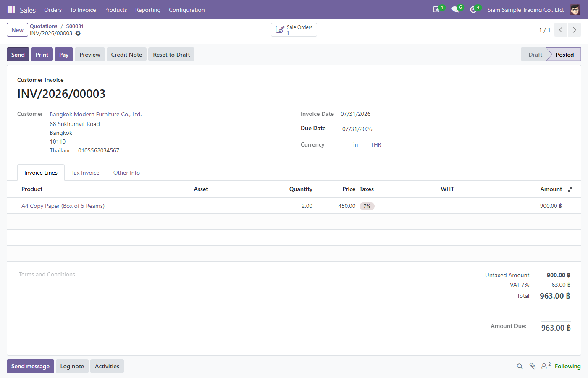The height and width of the screenshot is (378, 588).
Task: Click the user avatar in top bar
Action: point(575,9)
